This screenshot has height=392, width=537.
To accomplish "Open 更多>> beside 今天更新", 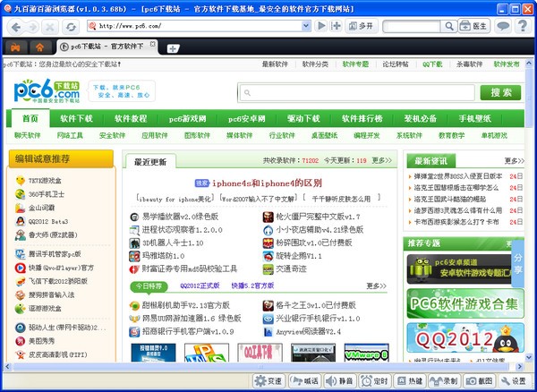I will [382, 160].
